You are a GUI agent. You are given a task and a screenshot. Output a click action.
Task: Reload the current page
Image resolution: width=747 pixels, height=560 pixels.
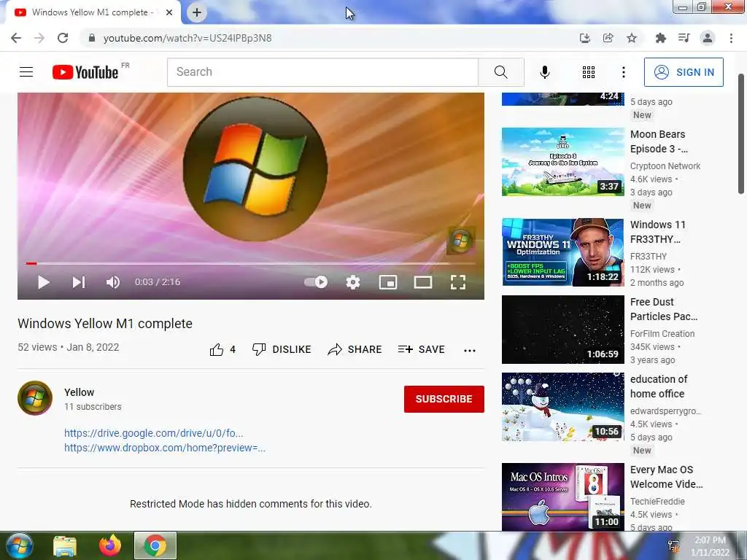point(63,38)
